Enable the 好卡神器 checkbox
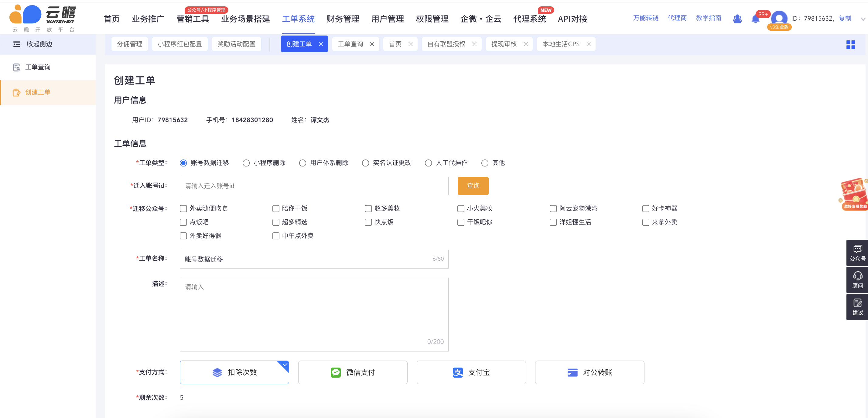This screenshot has height=418, width=868. click(646, 209)
